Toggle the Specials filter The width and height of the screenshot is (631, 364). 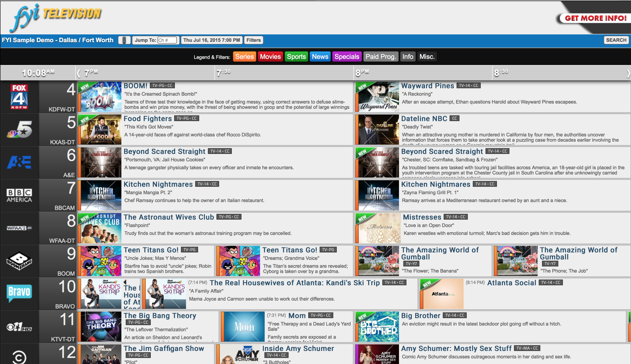coord(347,57)
